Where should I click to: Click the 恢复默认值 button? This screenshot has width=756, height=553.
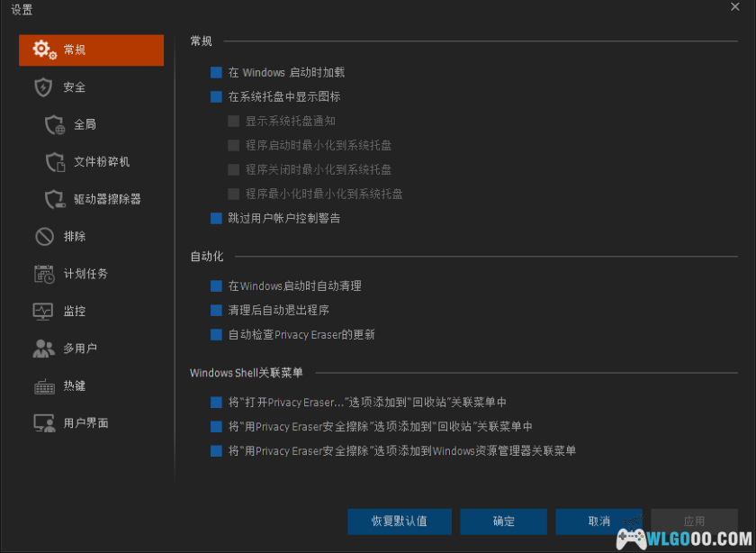(399, 521)
